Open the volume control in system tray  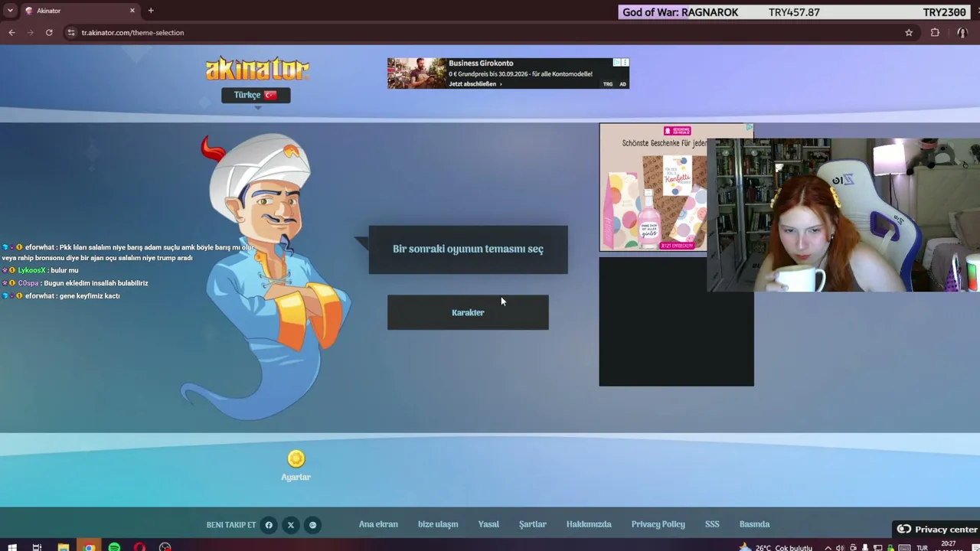[841, 547]
